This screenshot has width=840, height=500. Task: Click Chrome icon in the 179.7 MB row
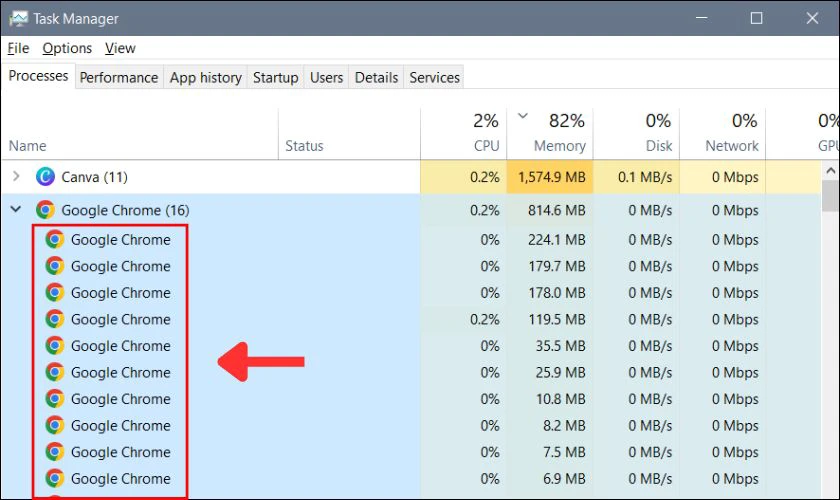(x=55, y=266)
